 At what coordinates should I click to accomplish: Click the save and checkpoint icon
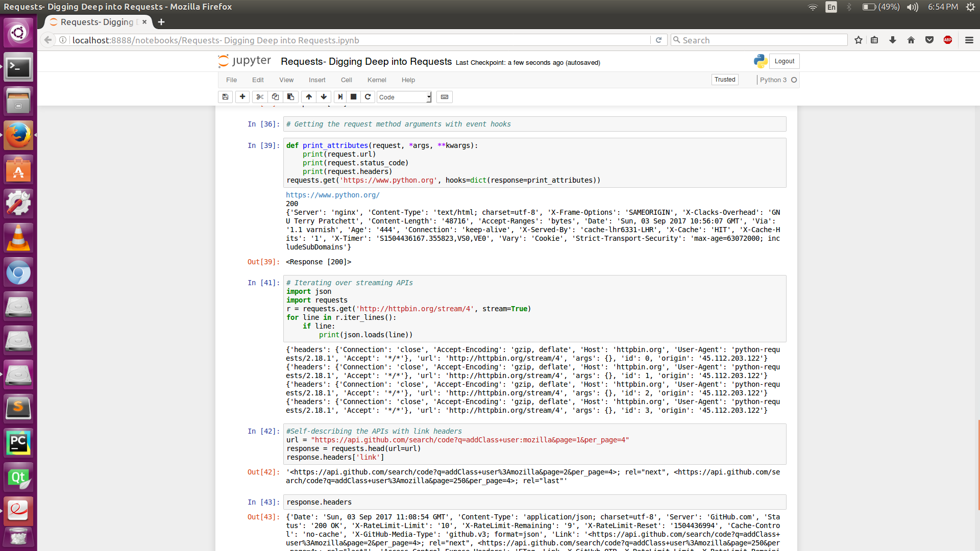click(225, 97)
